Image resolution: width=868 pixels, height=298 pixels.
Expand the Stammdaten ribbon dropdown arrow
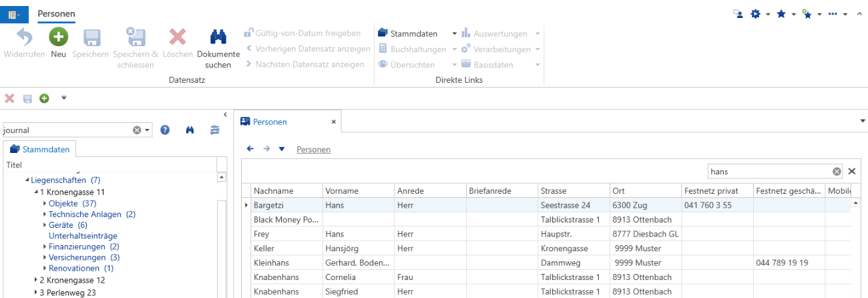[x=455, y=33]
